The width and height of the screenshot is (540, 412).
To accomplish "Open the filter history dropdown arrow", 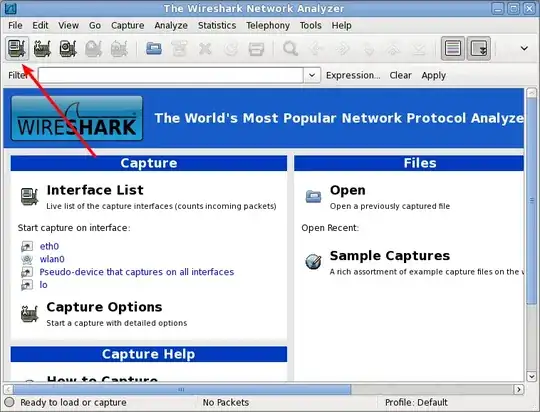I will (312, 75).
